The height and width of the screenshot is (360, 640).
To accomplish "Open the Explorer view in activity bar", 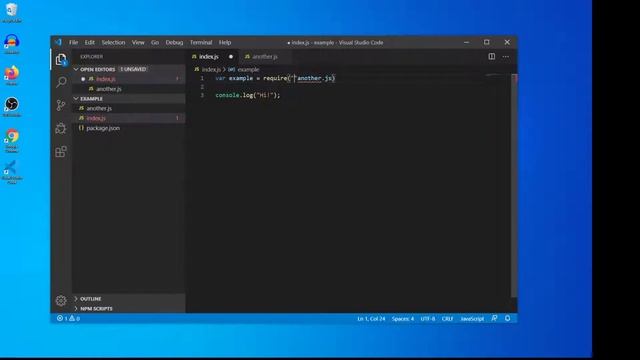I will [x=61, y=60].
